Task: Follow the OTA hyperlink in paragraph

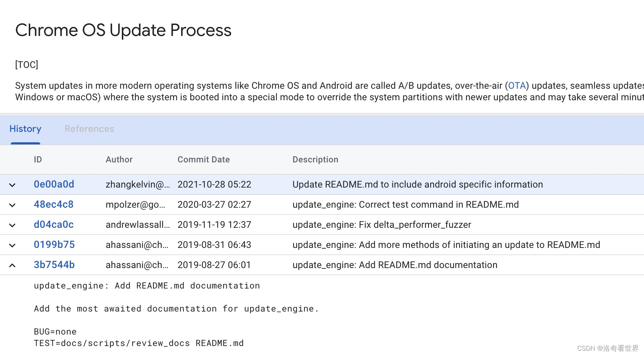Action: pos(517,86)
